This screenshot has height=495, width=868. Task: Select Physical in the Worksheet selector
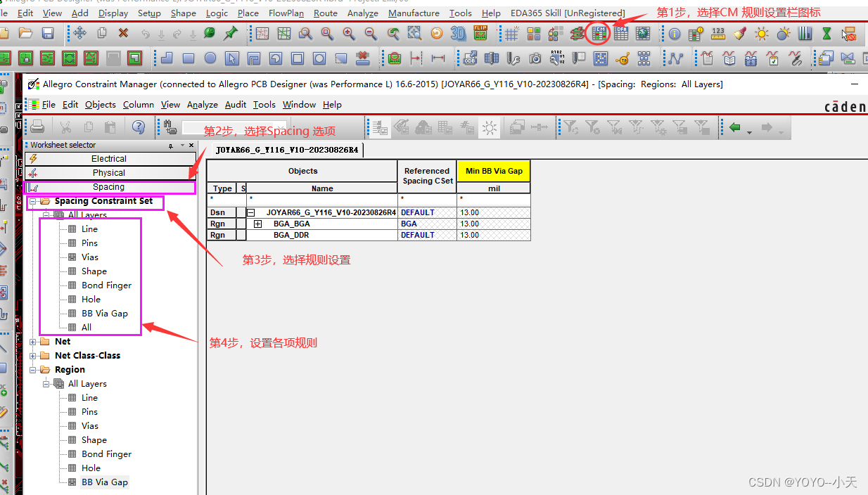click(x=109, y=172)
